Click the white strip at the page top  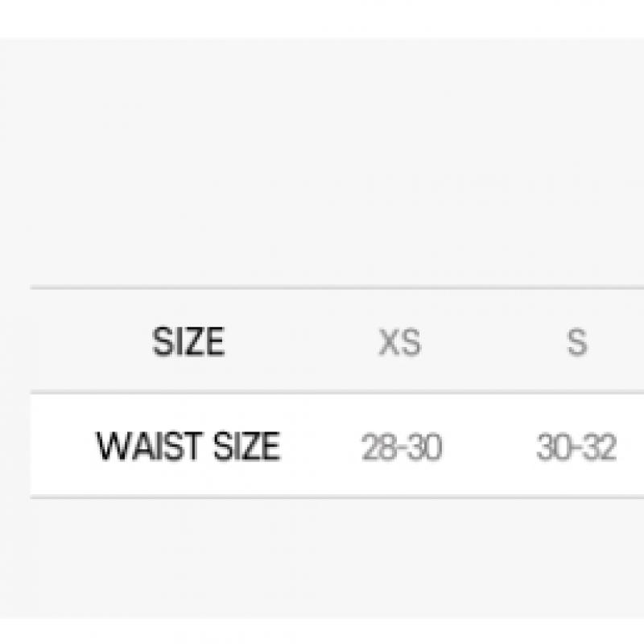point(322,18)
